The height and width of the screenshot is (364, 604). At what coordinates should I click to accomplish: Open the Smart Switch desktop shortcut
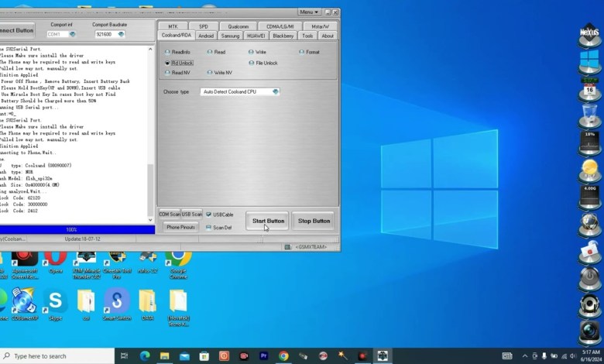click(117, 304)
